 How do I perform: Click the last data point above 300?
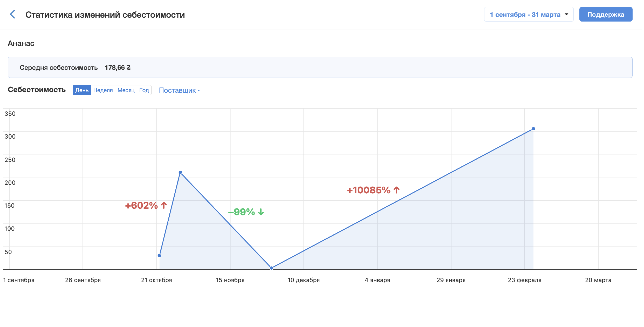[x=533, y=129]
